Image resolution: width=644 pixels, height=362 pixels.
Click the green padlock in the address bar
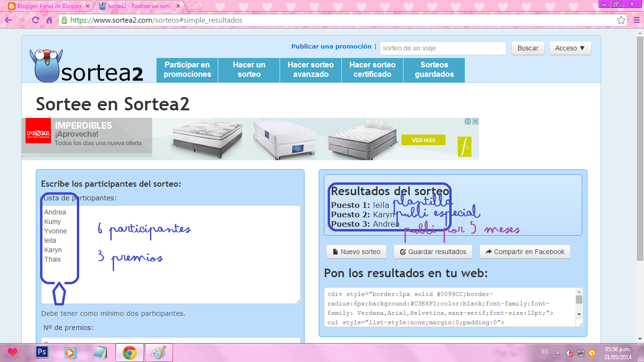click(64, 20)
